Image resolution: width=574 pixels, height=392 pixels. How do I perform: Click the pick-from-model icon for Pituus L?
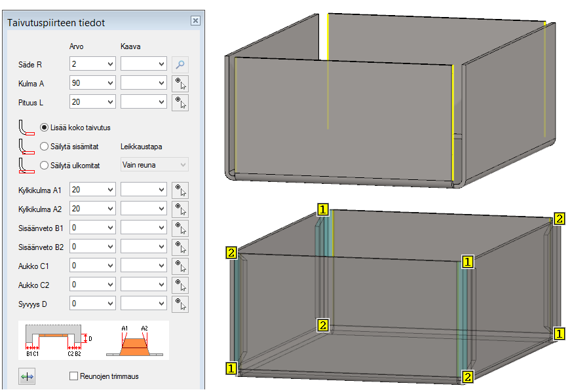coord(180,102)
